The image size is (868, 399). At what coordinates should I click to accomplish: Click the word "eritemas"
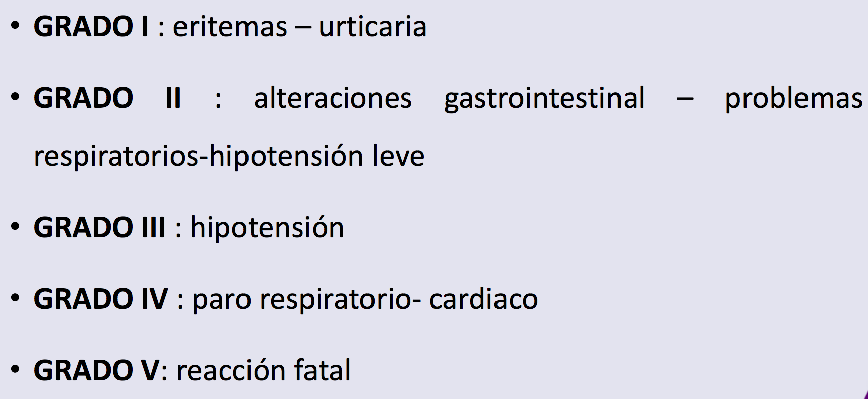[230, 27]
